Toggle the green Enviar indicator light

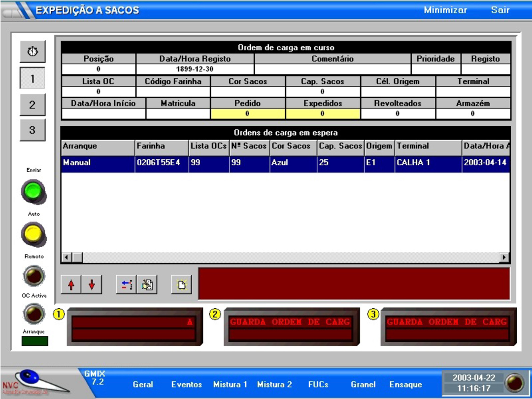tap(34, 191)
